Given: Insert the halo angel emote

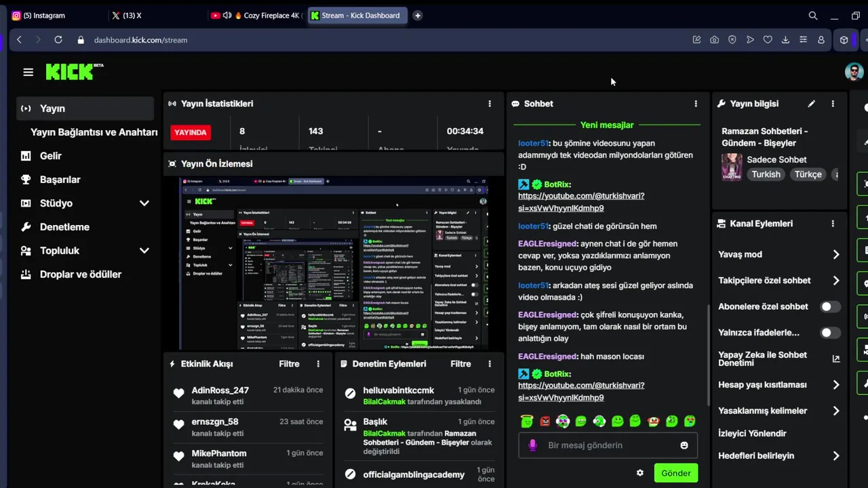Looking at the screenshot, I should (527, 421).
